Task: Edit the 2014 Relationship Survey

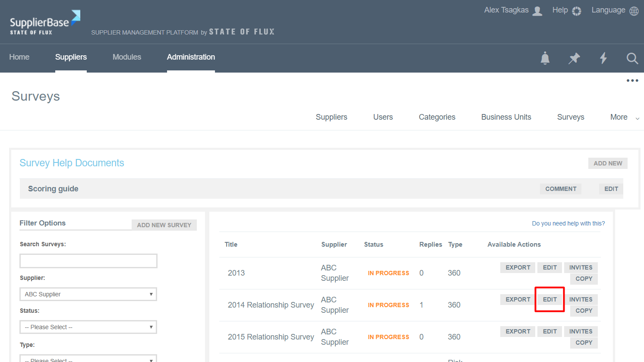Action: tap(549, 299)
